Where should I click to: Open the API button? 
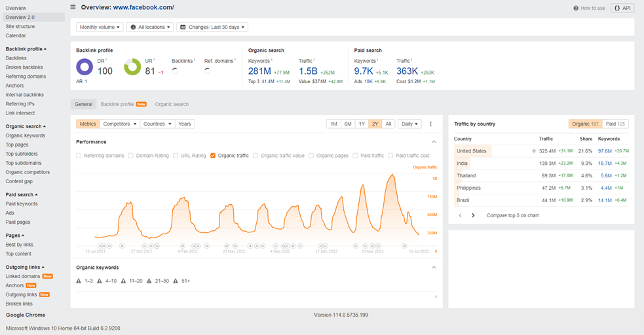click(622, 9)
